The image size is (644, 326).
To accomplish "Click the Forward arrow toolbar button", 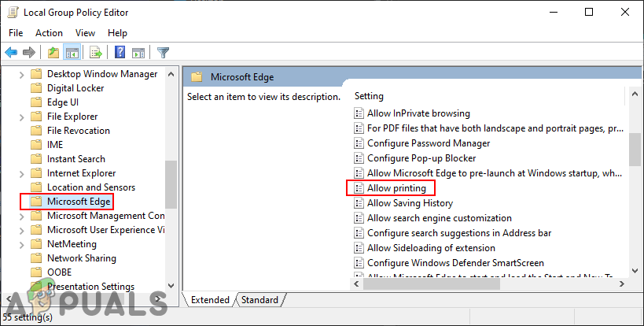I will [29, 53].
